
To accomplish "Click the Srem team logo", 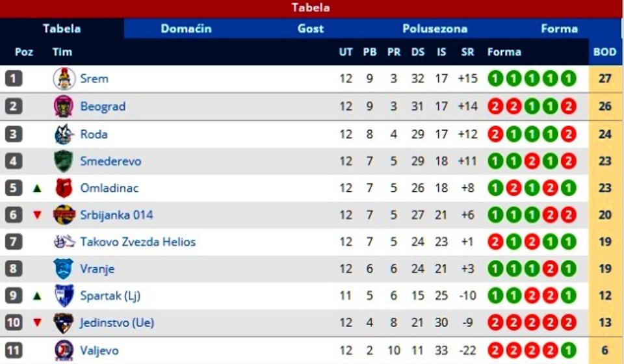I will point(64,79).
